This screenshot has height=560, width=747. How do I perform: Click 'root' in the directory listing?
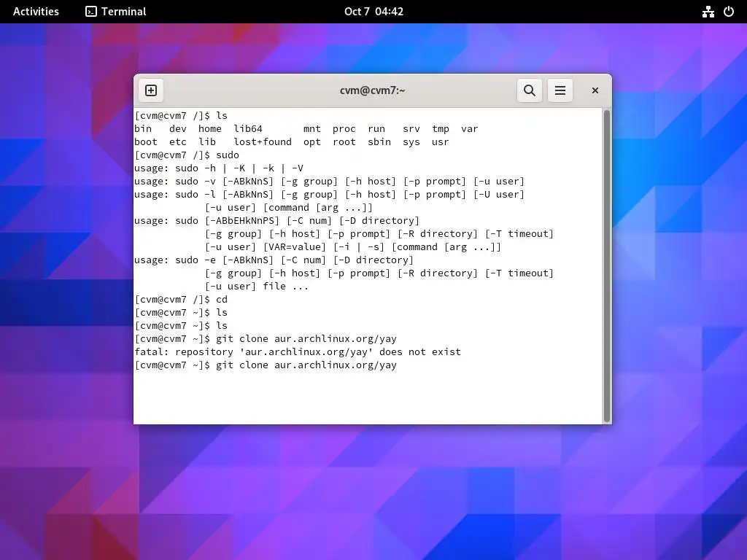click(x=344, y=142)
